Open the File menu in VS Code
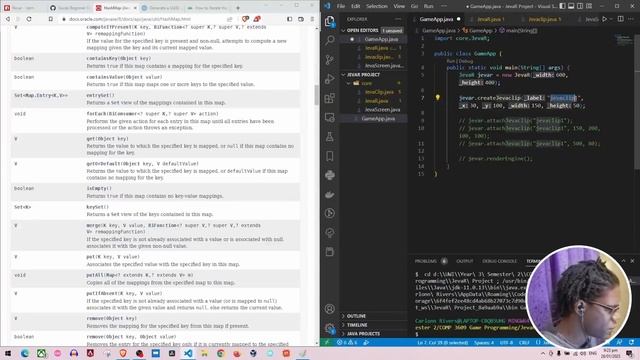The height and width of the screenshot is (360, 640). [x=340, y=6]
